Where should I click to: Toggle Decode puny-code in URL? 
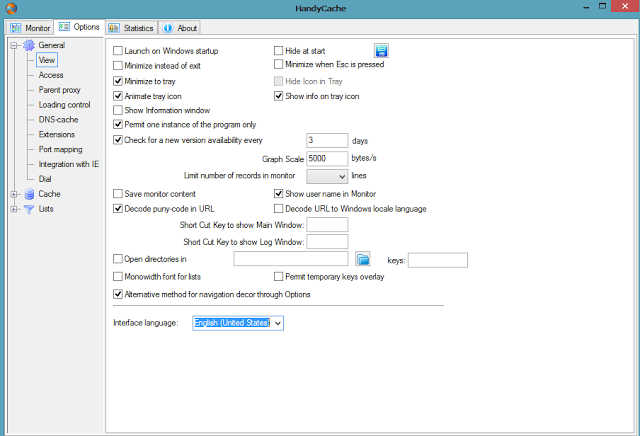coord(118,209)
